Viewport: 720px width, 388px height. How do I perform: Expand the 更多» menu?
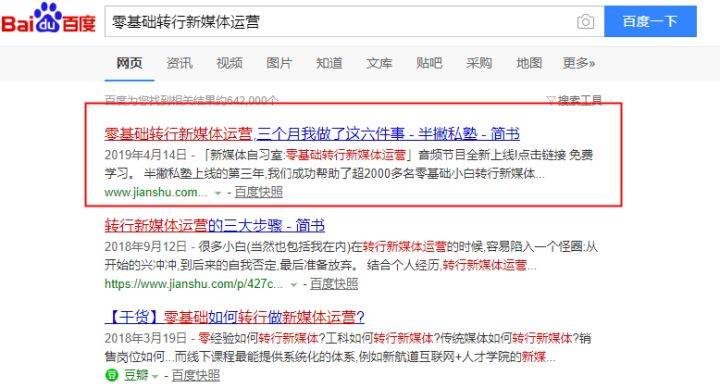pos(579,63)
